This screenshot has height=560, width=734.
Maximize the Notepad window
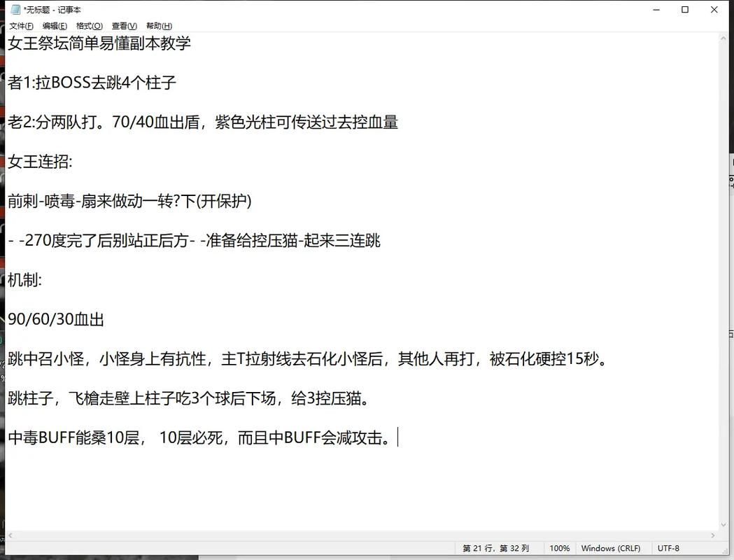(x=685, y=9)
